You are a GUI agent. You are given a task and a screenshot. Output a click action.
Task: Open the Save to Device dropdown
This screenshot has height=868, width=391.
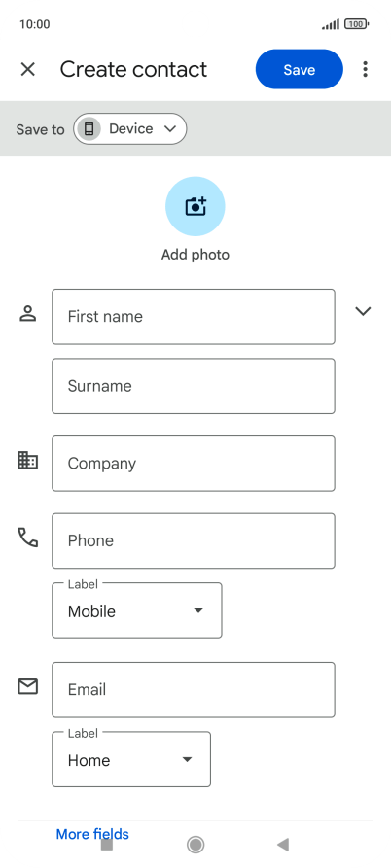130,129
